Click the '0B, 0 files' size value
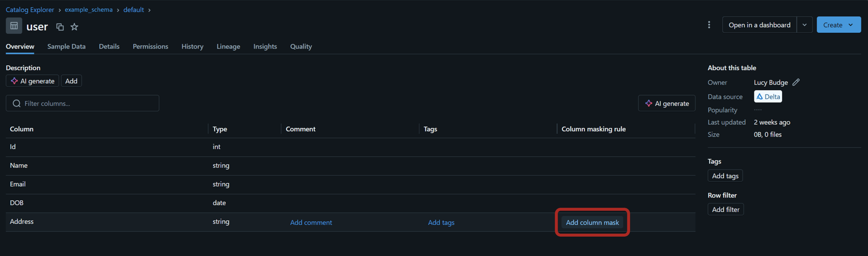 pyautogui.click(x=768, y=134)
